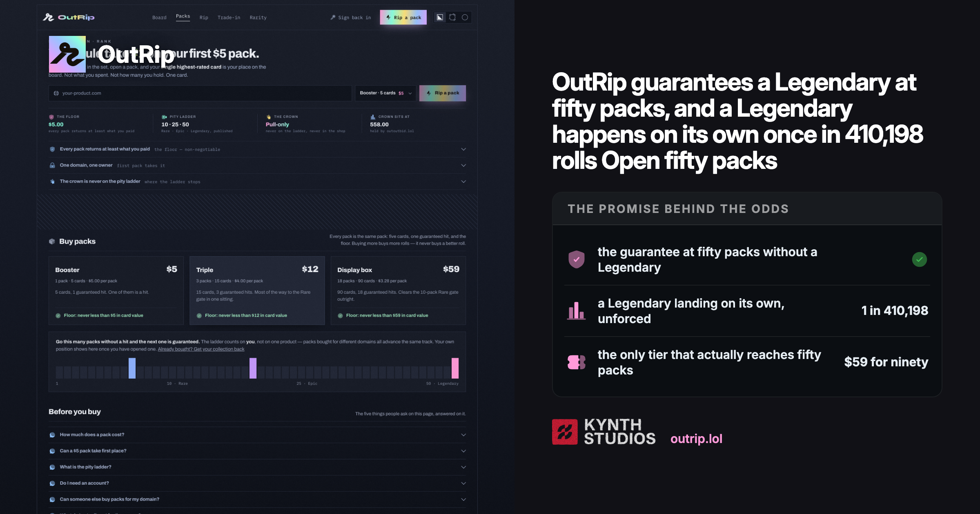Expand the 'How much does a pack cost?' chevron

pos(463,435)
